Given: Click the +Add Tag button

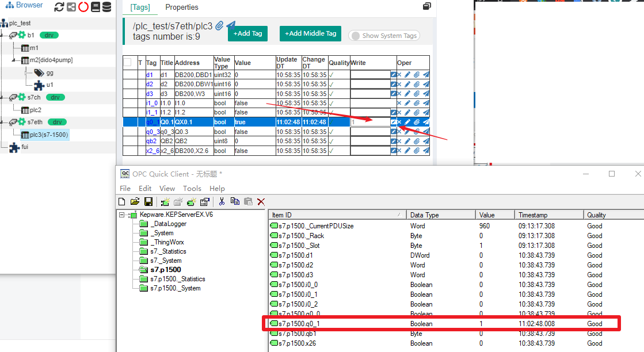Looking at the screenshot, I should [x=247, y=33].
